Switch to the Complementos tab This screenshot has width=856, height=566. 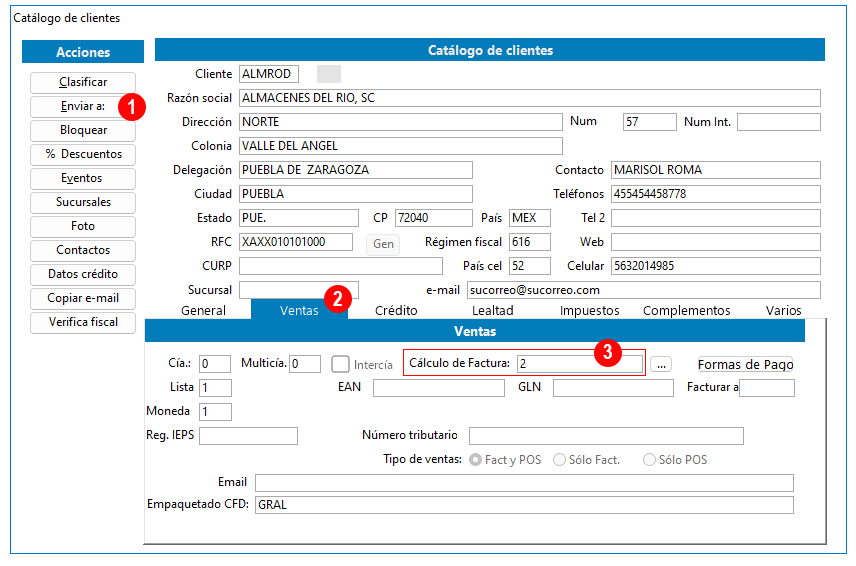[x=686, y=311]
